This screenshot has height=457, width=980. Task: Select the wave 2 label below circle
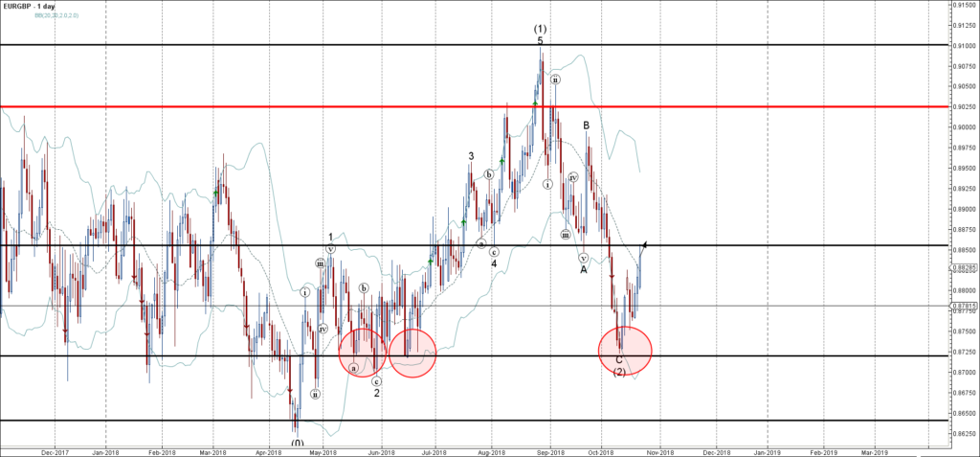(x=377, y=392)
